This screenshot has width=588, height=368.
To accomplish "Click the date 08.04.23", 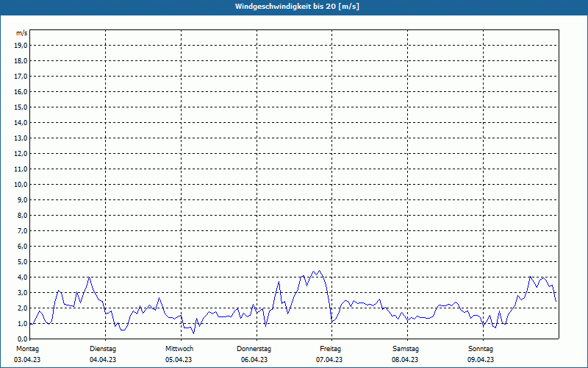I will (405, 360).
